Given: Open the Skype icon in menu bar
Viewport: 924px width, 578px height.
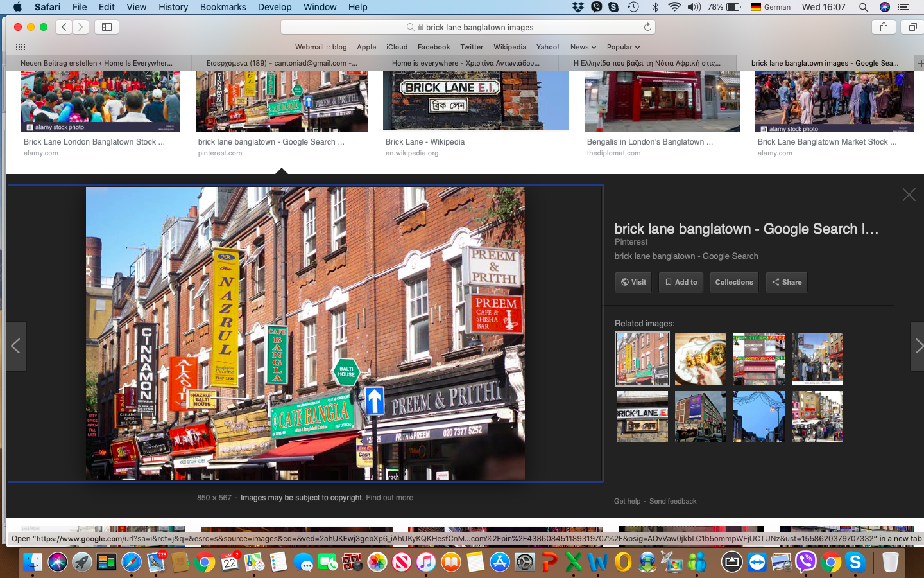Looking at the screenshot, I should tap(614, 7).
